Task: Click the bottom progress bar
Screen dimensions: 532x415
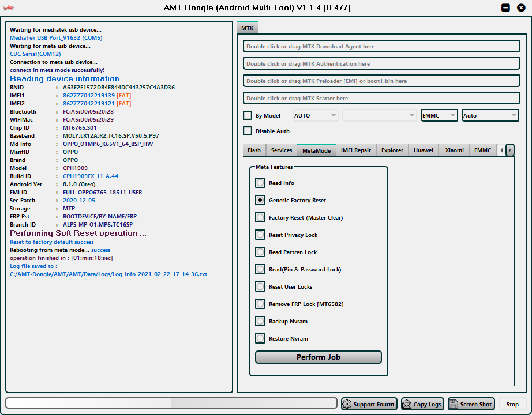Action: click(171, 403)
